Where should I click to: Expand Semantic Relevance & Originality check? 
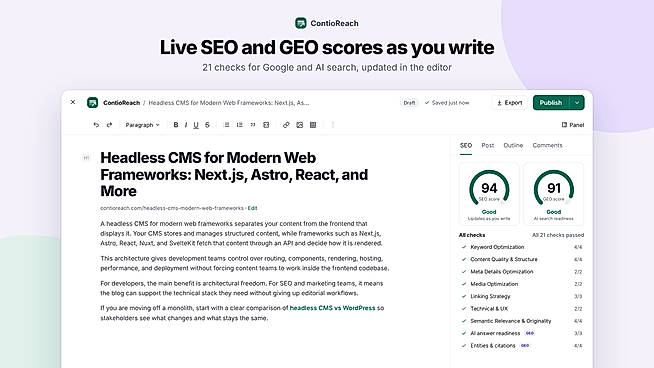point(521,321)
